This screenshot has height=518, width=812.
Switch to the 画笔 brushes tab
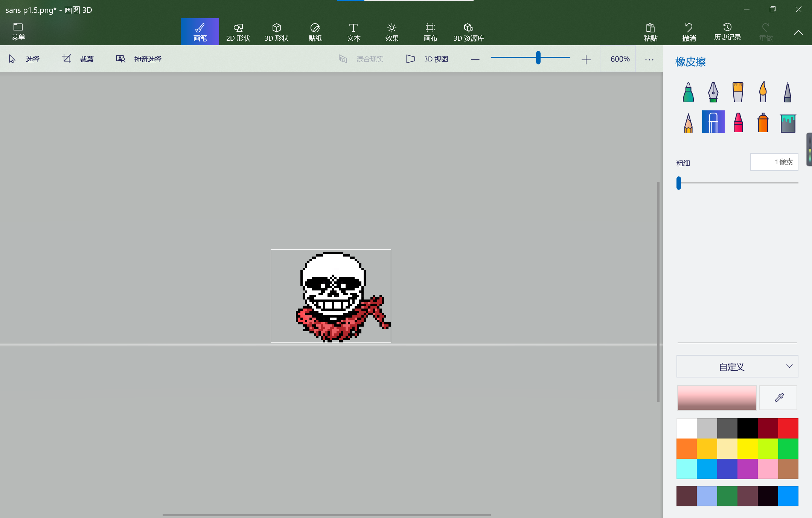point(200,32)
